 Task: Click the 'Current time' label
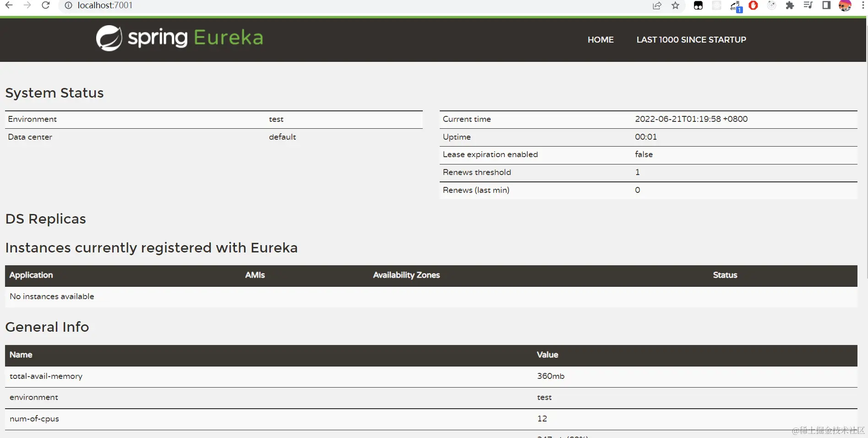click(x=467, y=119)
